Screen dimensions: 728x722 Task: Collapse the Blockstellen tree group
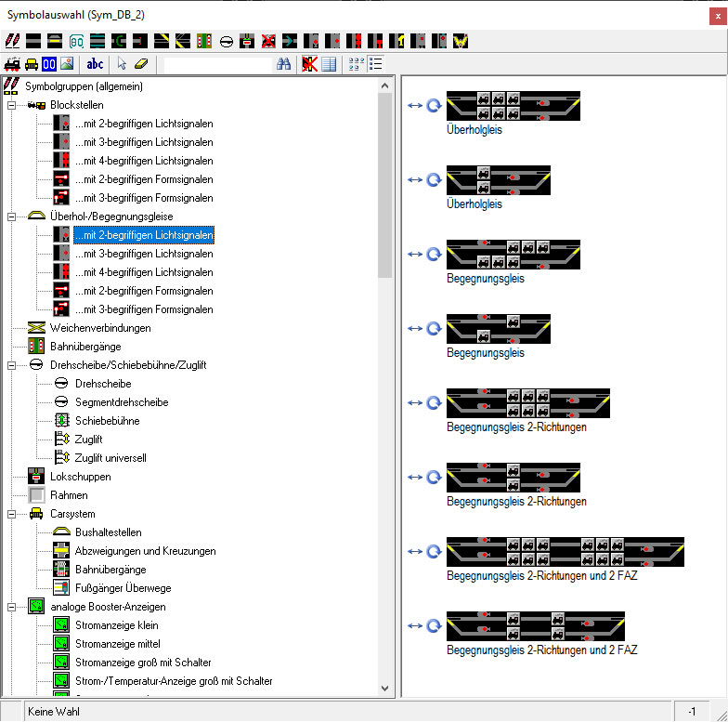[x=12, y=105]
